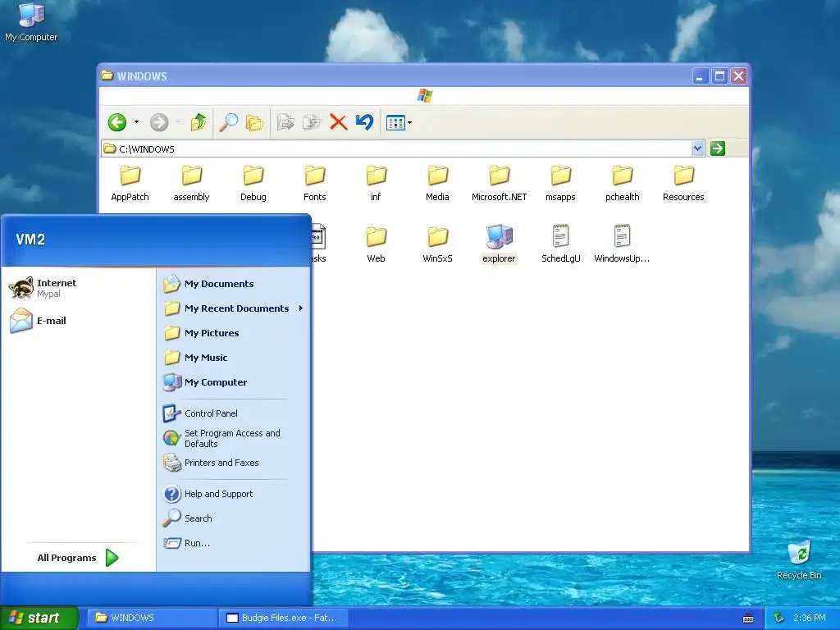Click the greyed Forward arrow toolbar button
This screenshot has height=630, width=840.
click(158, 122)
